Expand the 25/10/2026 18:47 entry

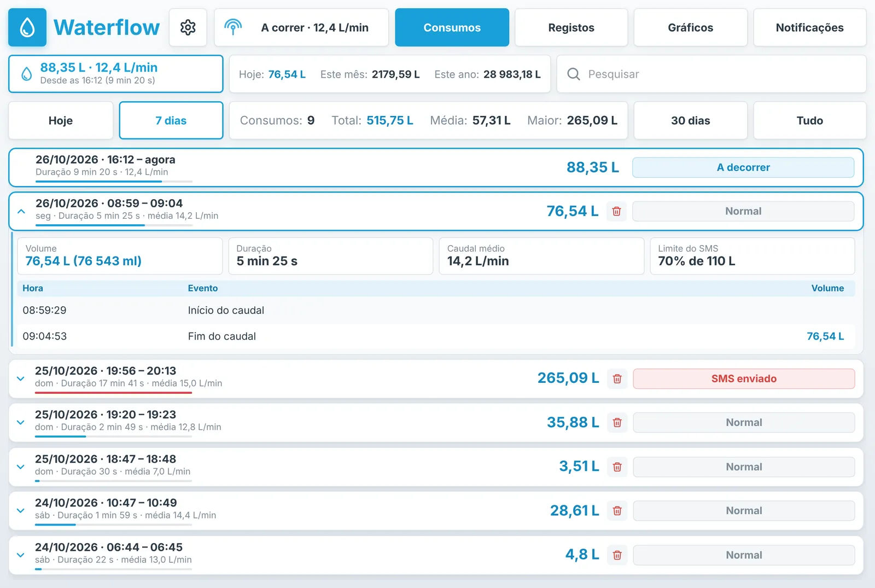pyautogui.click(x=21, y=467)
